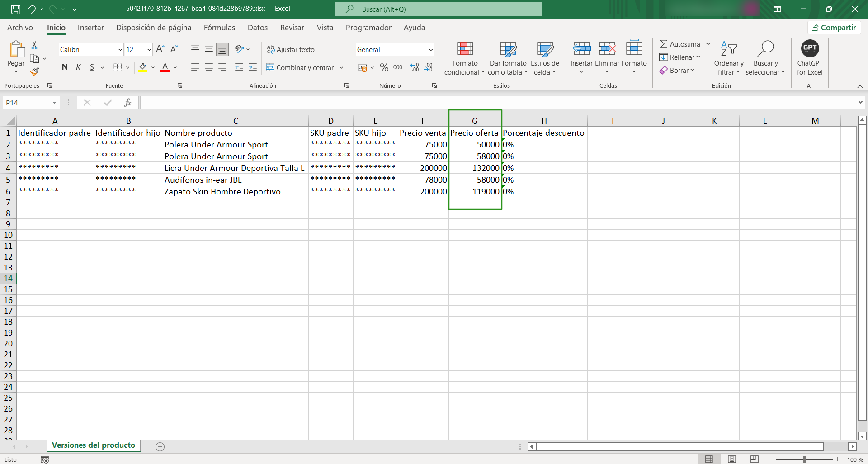
Task: Click the increase decimals icon
Action: coord(415,67)
